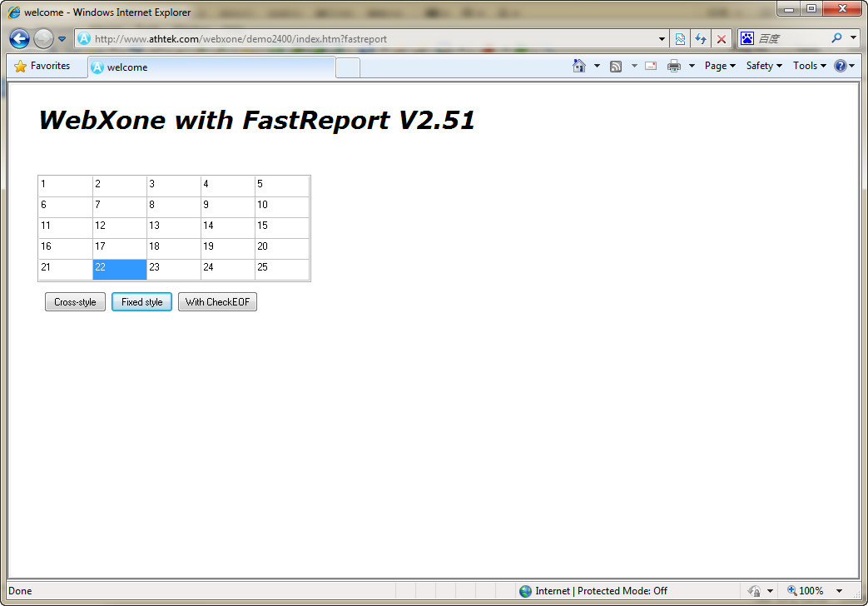Click the Home icon in command bar
The width and height of the screenshot is (868, 606).
click(x=579, y=66)
